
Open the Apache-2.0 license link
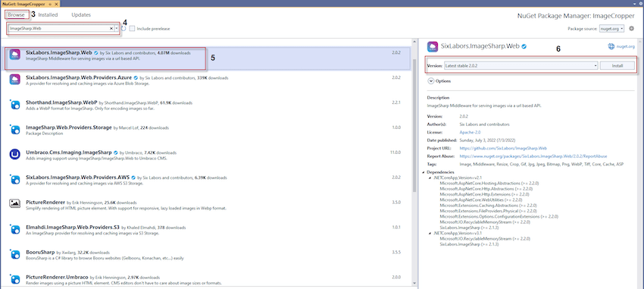pyautogui.click(x=470, y=133)
